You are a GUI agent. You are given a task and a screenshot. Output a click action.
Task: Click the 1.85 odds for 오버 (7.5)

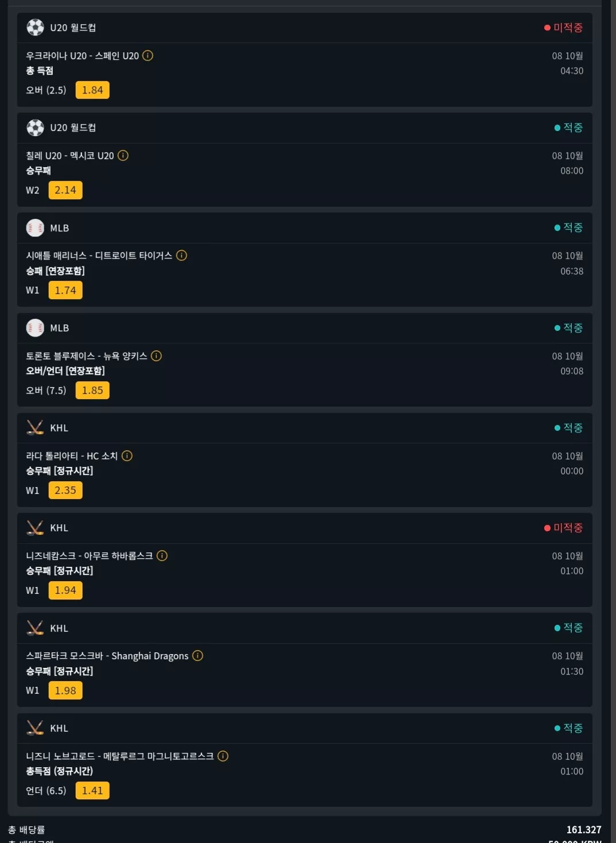coord(92,390)
